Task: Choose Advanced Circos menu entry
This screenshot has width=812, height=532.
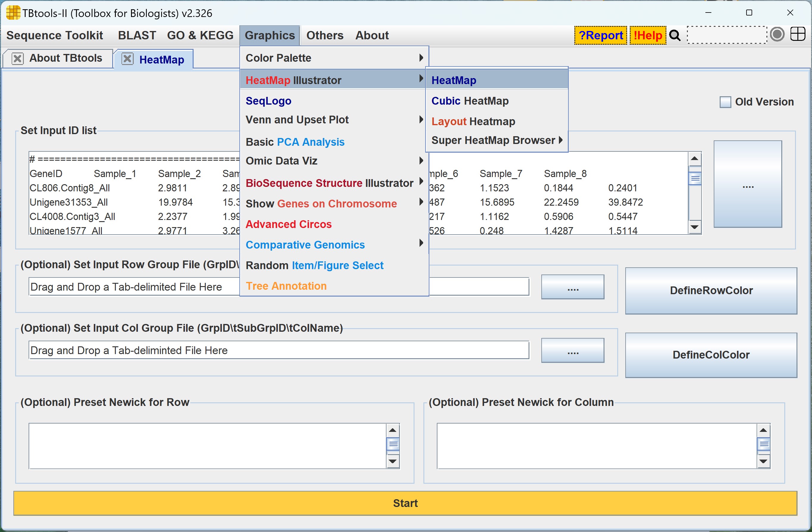Action: tap(288, 224)
